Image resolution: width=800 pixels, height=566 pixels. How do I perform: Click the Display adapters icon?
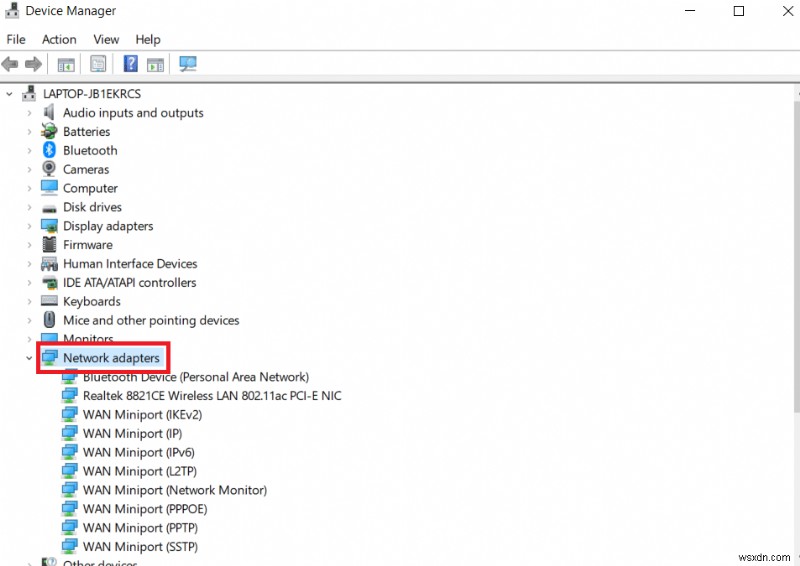(x=49, y=226)
